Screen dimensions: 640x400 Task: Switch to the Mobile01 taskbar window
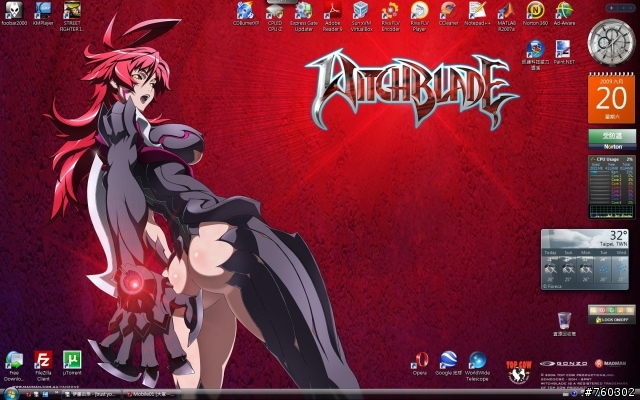click(151, 394)
